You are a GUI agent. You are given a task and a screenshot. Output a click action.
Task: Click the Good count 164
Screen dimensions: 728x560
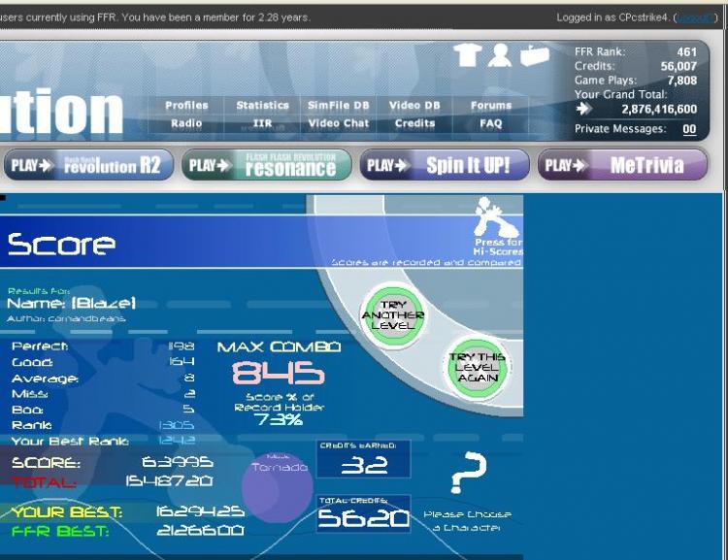tap(182, 361)
